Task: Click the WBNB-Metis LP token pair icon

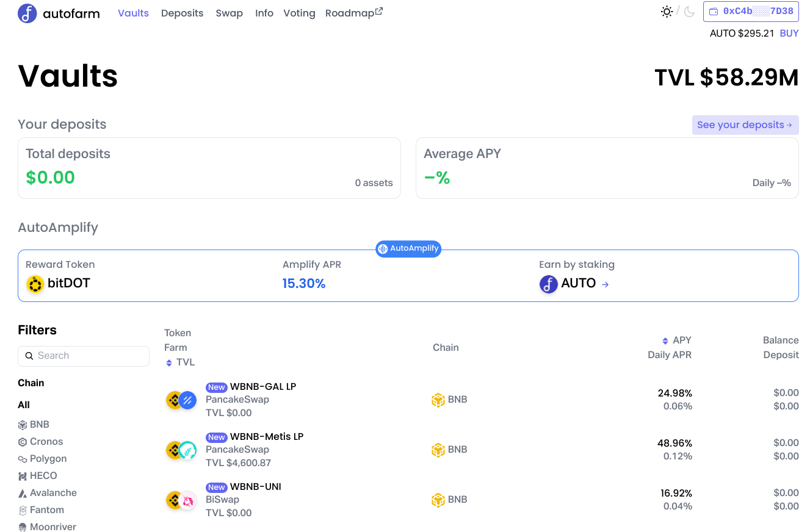Action: click(x=181, y=450)
